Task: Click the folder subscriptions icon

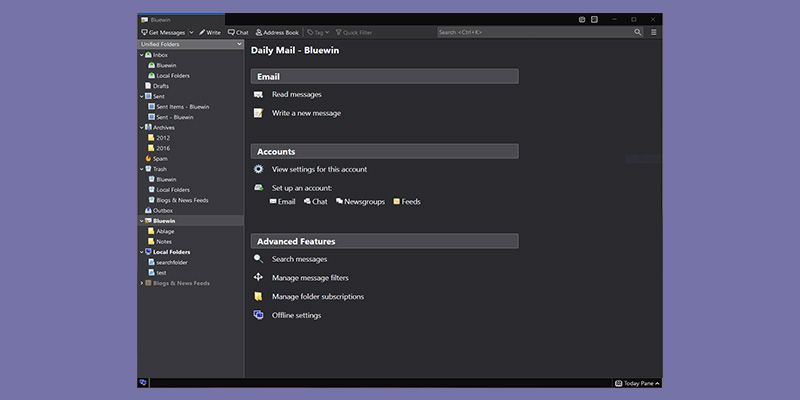Action: (259, 296)
